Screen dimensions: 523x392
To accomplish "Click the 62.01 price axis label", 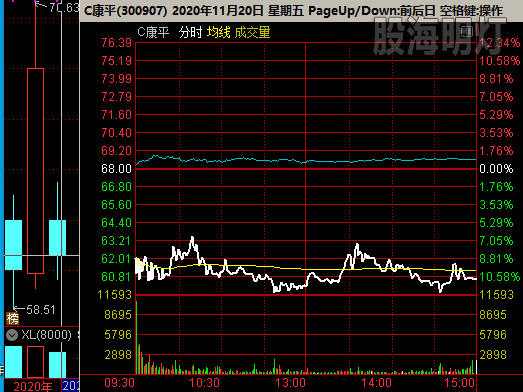I will pos(116,259).
